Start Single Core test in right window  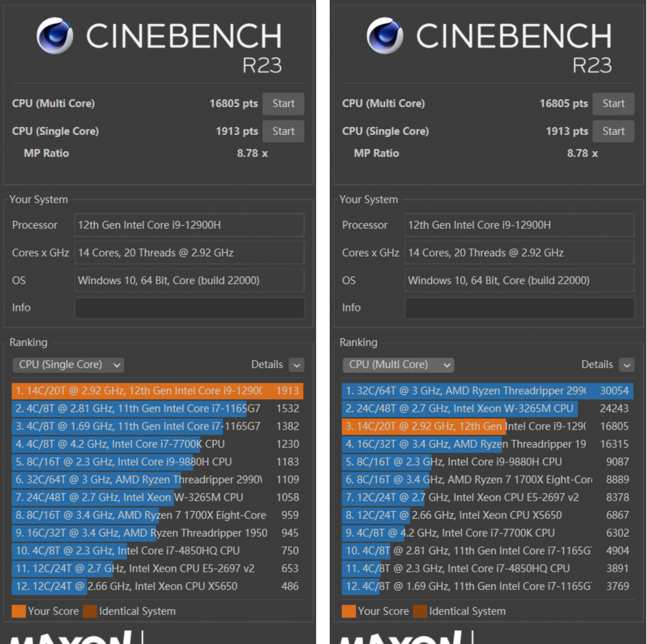tap(613, 131)
